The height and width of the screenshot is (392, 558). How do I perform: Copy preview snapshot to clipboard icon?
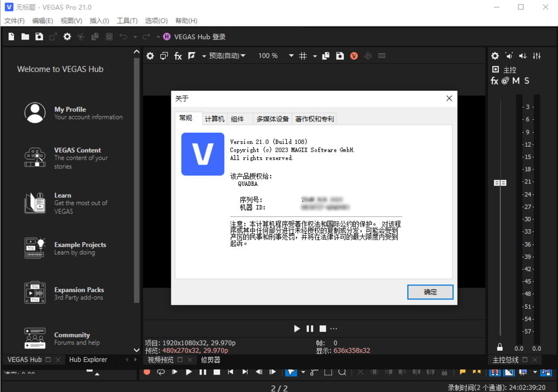tap(326, 56)
